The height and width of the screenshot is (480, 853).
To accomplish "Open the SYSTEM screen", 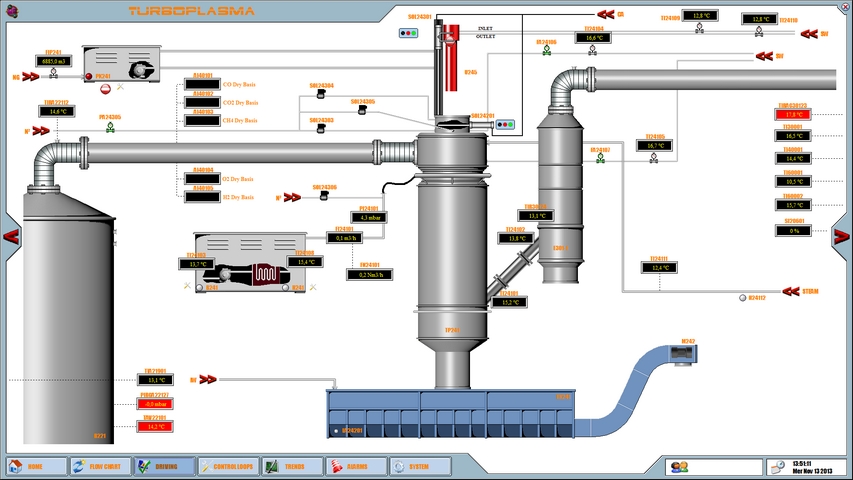I will pyautogui.click(x=420, y=466).
